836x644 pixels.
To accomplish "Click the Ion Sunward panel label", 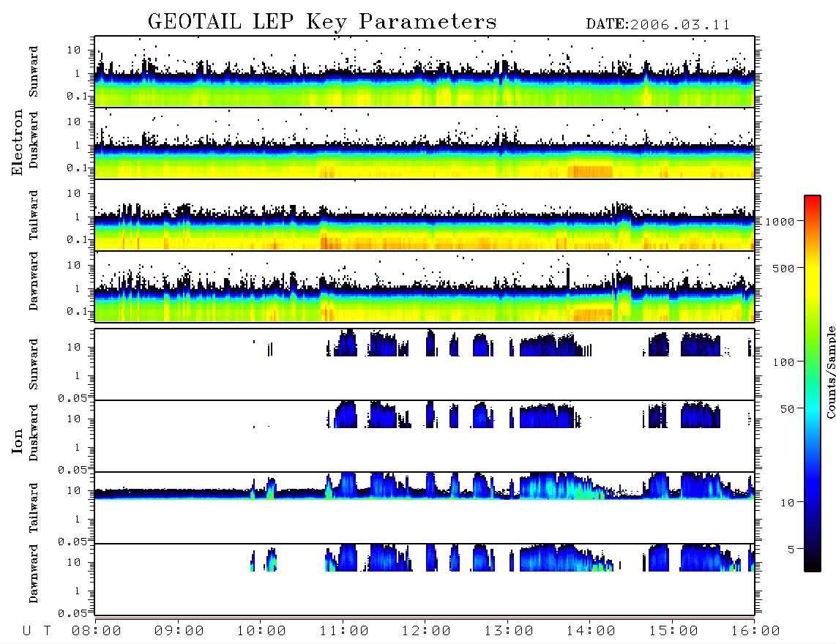I will click(34, 364).
